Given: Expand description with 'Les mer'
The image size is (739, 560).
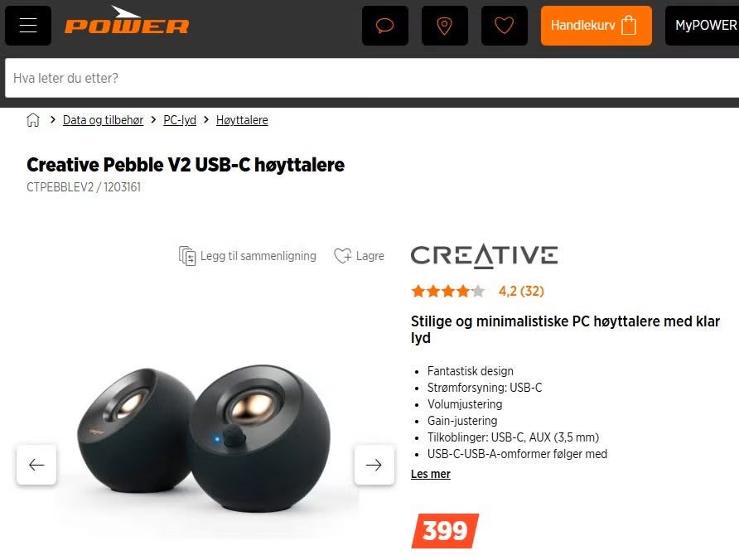Looking at the screenshot, I should click(x=430, y=474).
